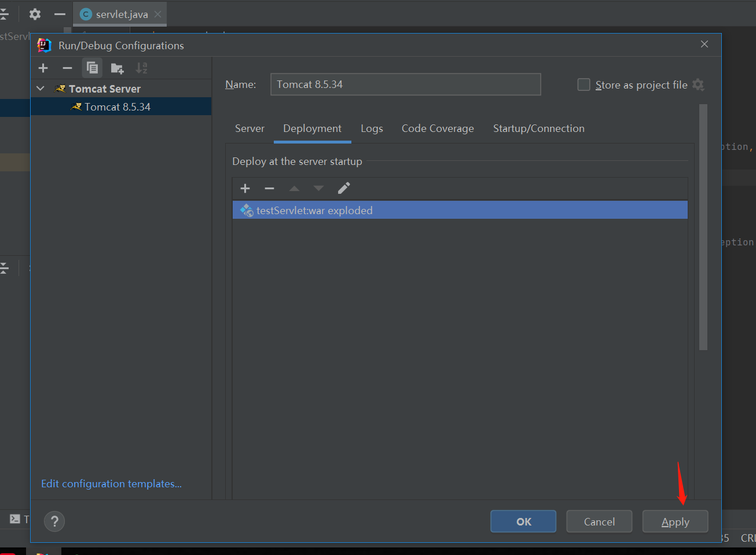Close the Run/Debug Configurations dialog

(x=704, y=44)
